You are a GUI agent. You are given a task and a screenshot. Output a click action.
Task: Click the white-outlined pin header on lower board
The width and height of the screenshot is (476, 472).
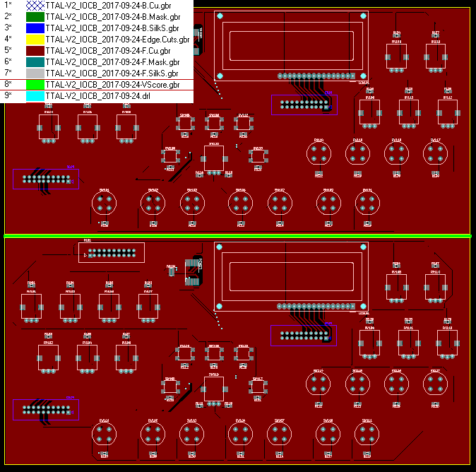coord(112,253)
